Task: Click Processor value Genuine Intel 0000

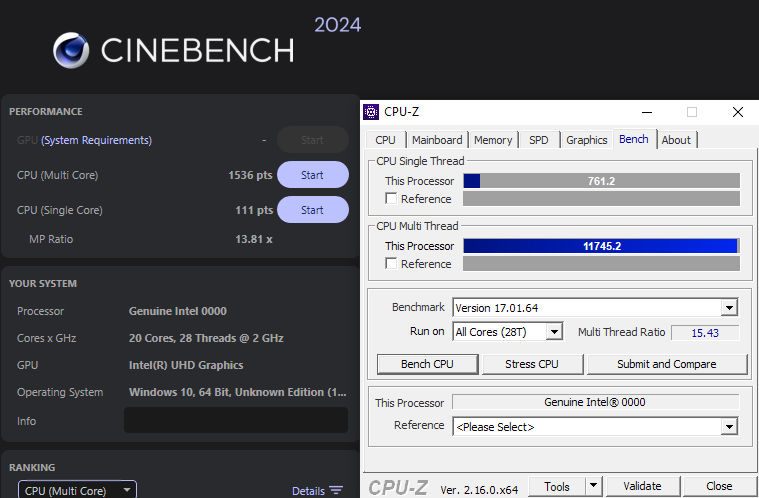Action: 178,311
